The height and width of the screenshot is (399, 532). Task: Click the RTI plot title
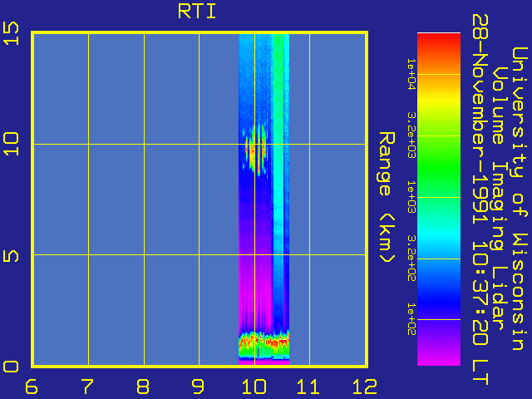pyautogui.click(x=197, y=12)
